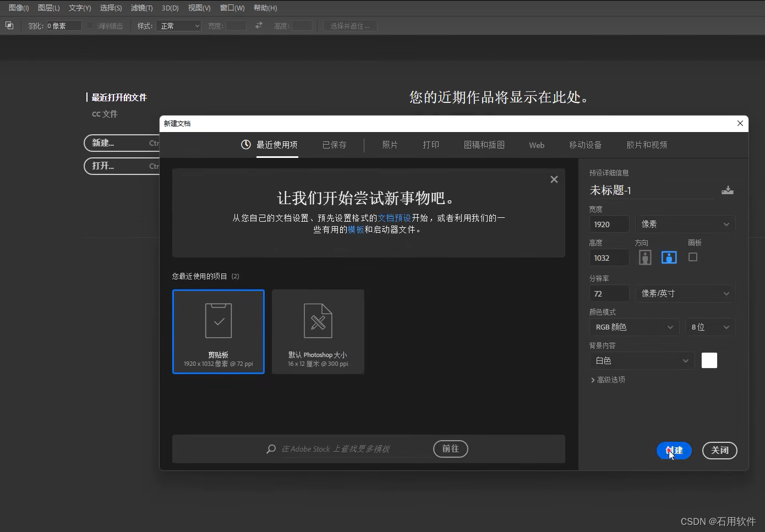This screenshot has height=532, width=765.
Task: Select landscape orientation icon
Action: click(669, 257)
